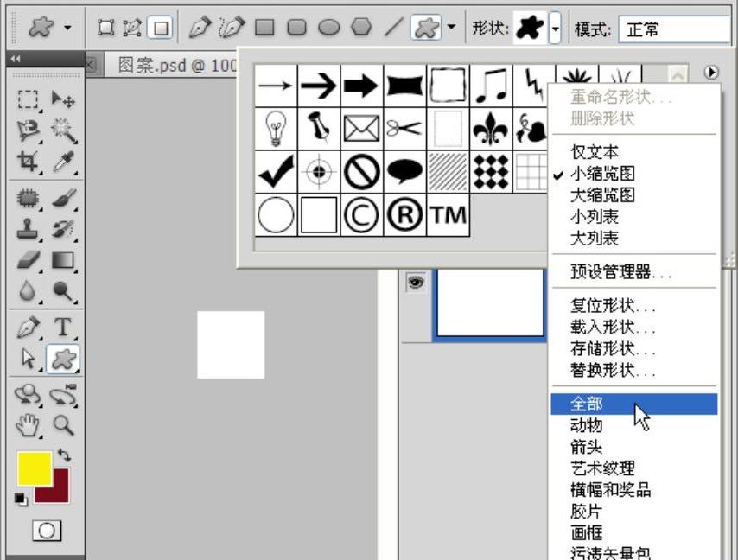The image size is (738, 560).
Task: Expand the tool preset picker arrow
Action: coord(67,29)
